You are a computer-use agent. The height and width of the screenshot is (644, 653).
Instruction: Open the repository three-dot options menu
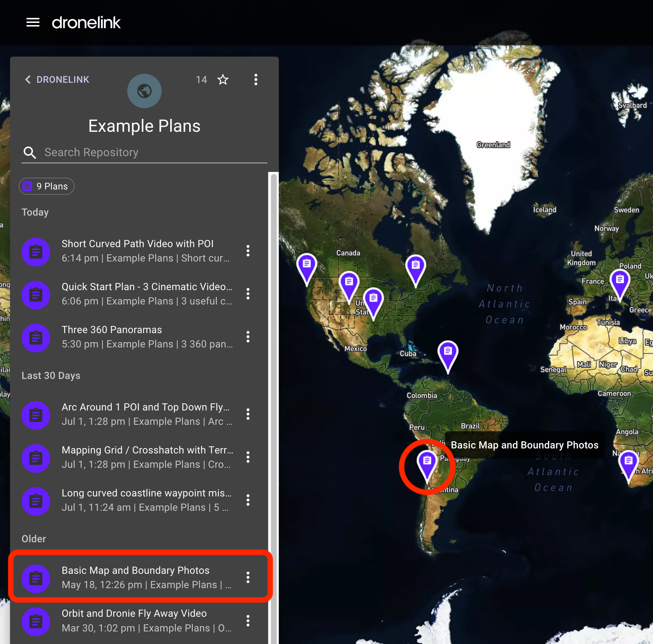pyautogui.click(x=256, y=80)
